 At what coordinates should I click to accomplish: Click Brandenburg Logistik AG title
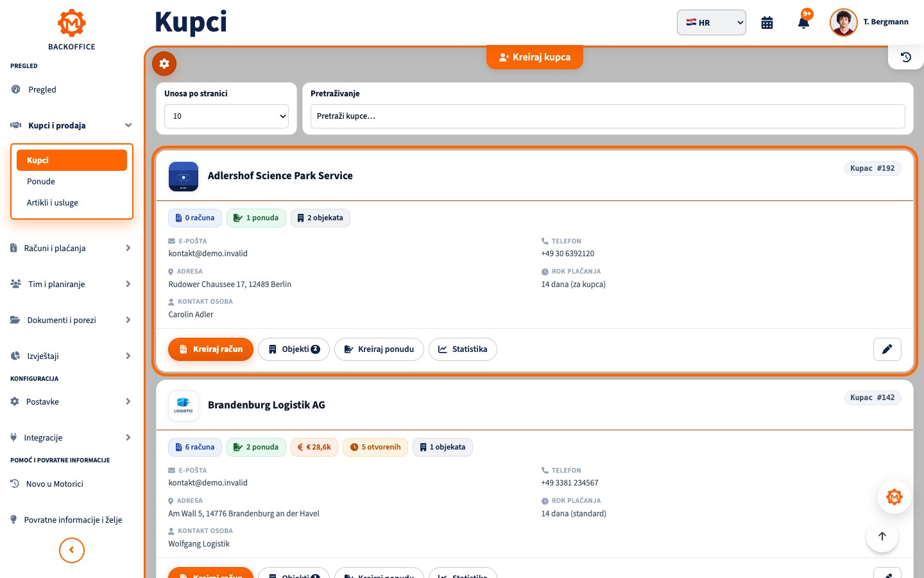click(266, 405)
